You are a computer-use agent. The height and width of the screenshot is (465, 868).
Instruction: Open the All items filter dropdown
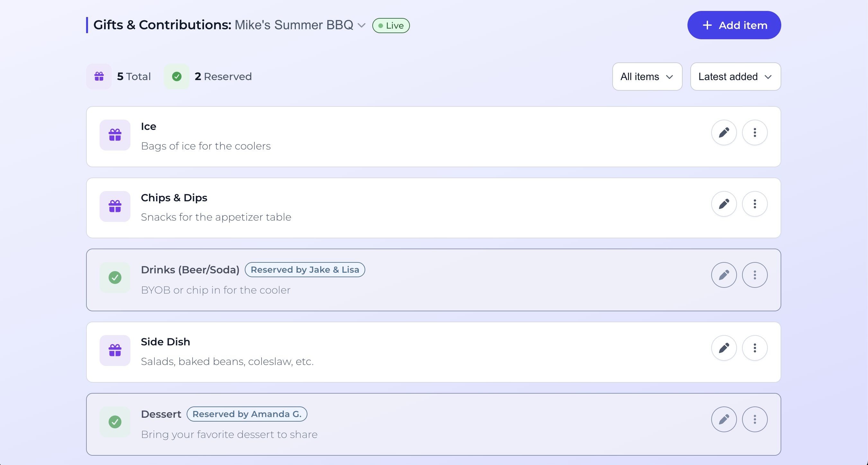pos(647,77)
